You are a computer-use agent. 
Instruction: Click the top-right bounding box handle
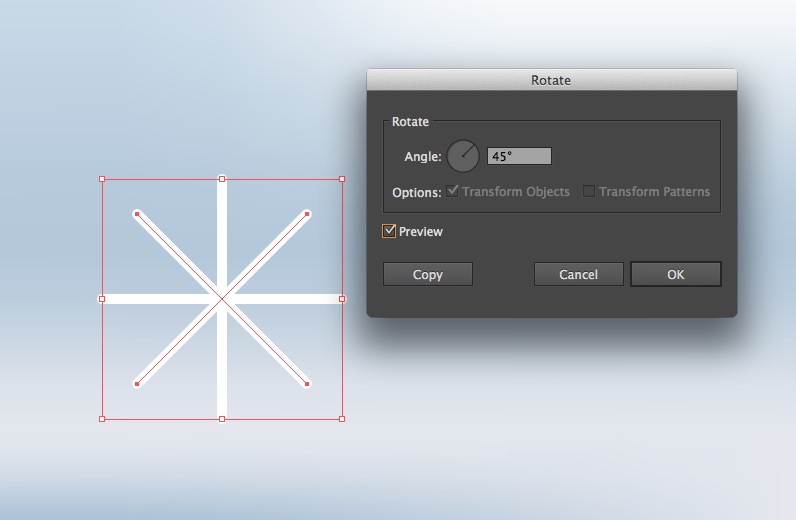pyautogui.click(x=342, y=179)
